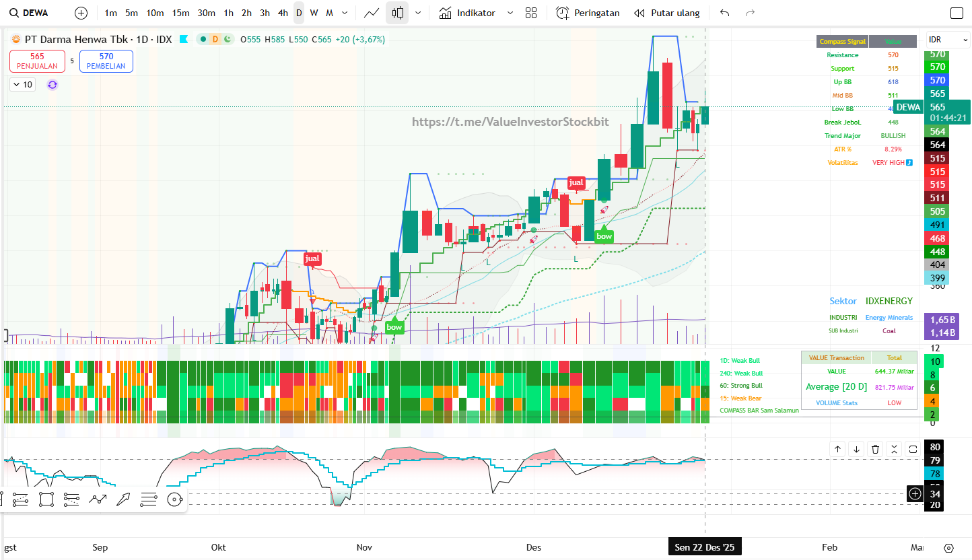
Task: Click the PT Darma Henwa orange logo icon
Action: [16, 40]
